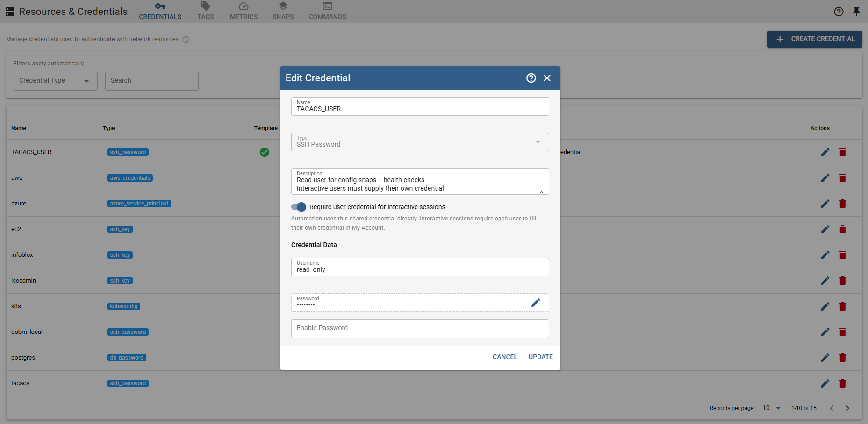This screenshot has width=868, height=424.
Task: Delete the azure credential
Action: tap(842, 204)
